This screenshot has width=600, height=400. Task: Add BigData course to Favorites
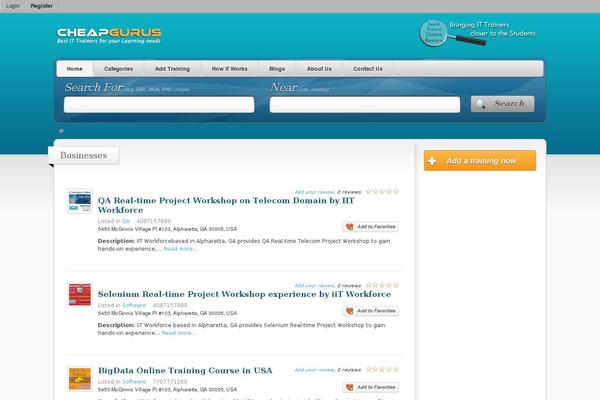(370, 387)
